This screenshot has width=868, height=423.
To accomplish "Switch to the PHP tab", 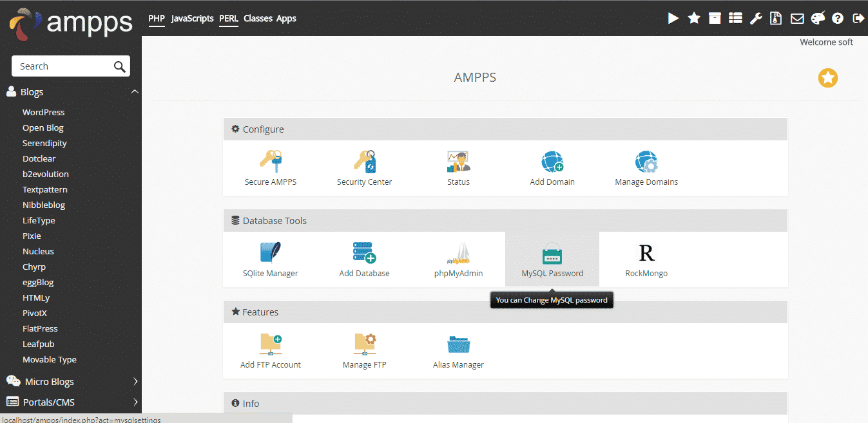I will click(157, 18).
